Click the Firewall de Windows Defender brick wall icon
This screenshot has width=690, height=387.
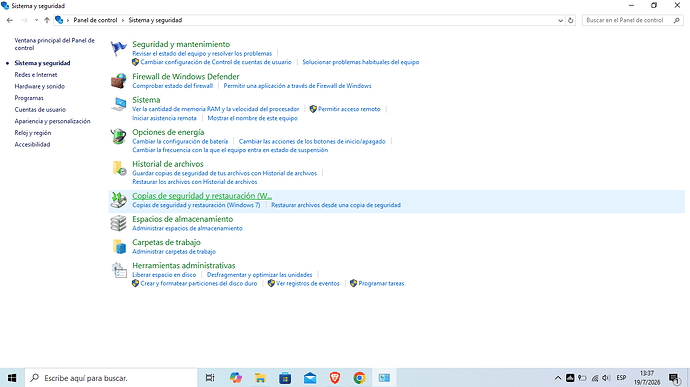pyautogui.click(x=118, y=81)
